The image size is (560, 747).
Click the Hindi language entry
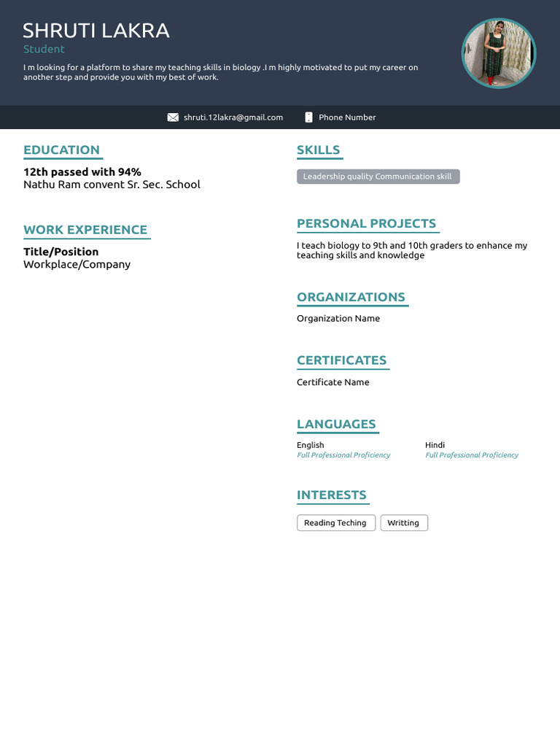(435, 445)
